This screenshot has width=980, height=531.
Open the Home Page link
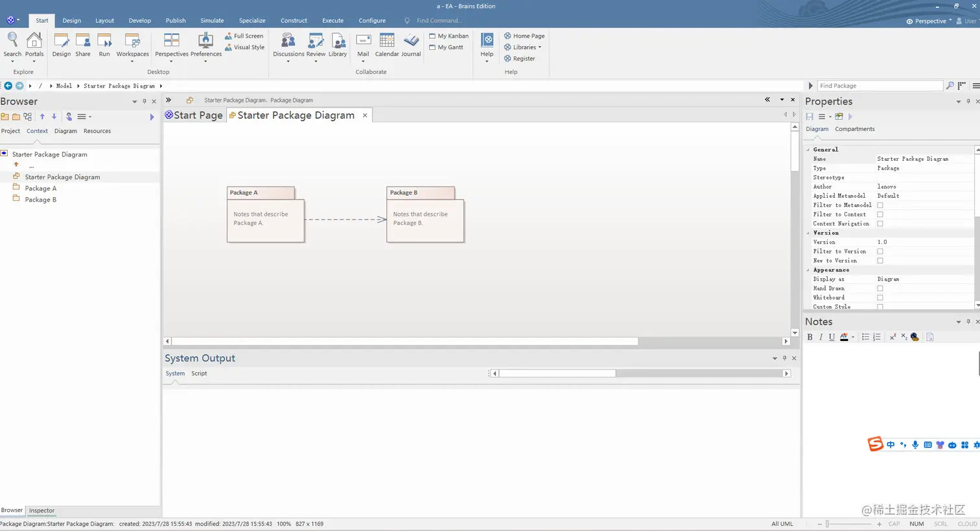click(x=524, y=36)
